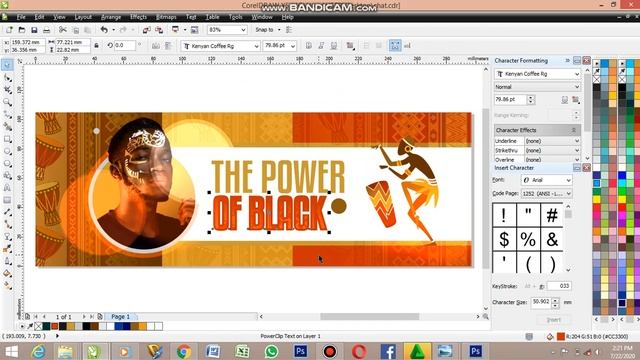
Task: Switch to the Page 1 tab
Action: coord(121,317)
